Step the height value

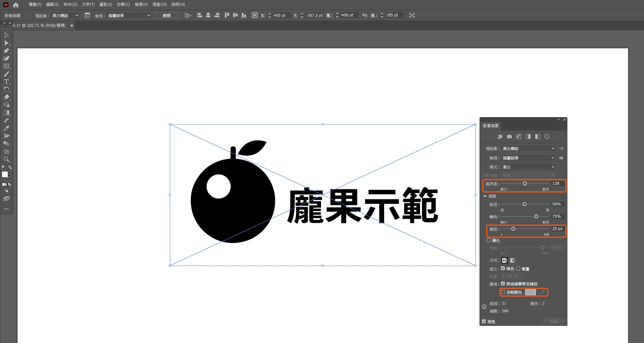point(382,15)
